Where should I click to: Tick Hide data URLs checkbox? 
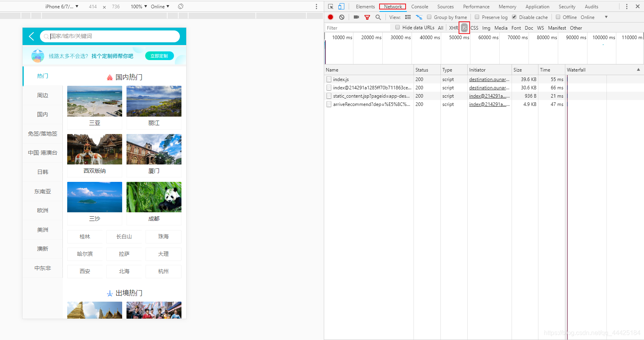coord(398,27)
